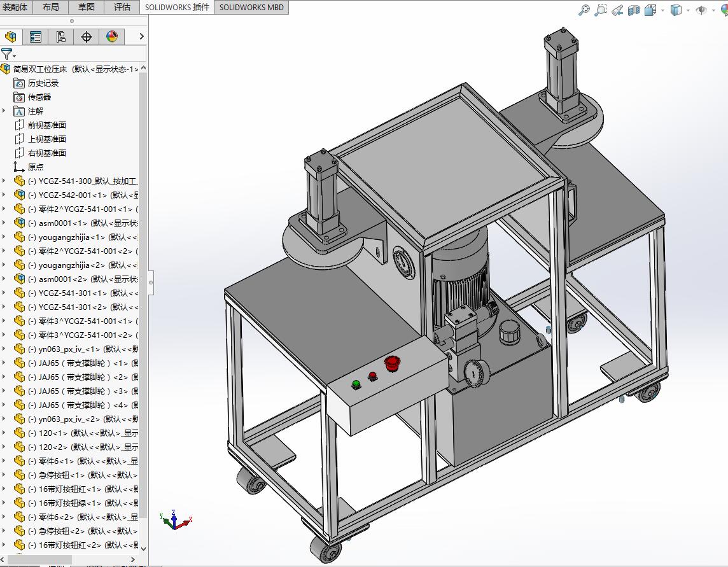Click the Display Style cube icon

coord(676,10)
